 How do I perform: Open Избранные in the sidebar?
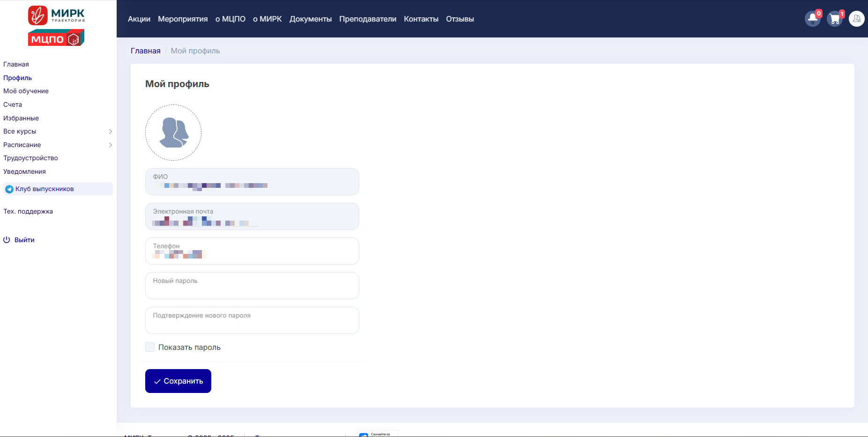point(21,119)
